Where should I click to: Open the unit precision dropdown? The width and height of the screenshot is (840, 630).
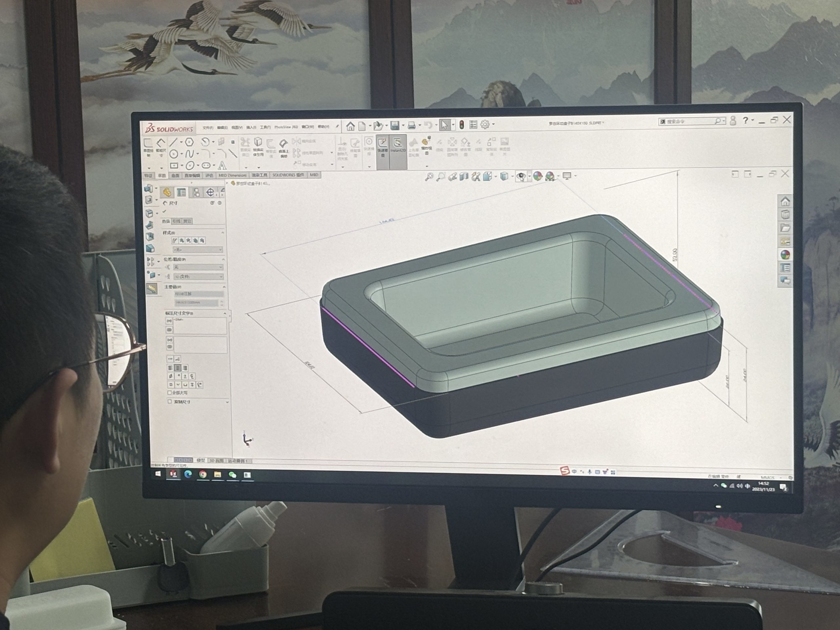click(199, 277)
